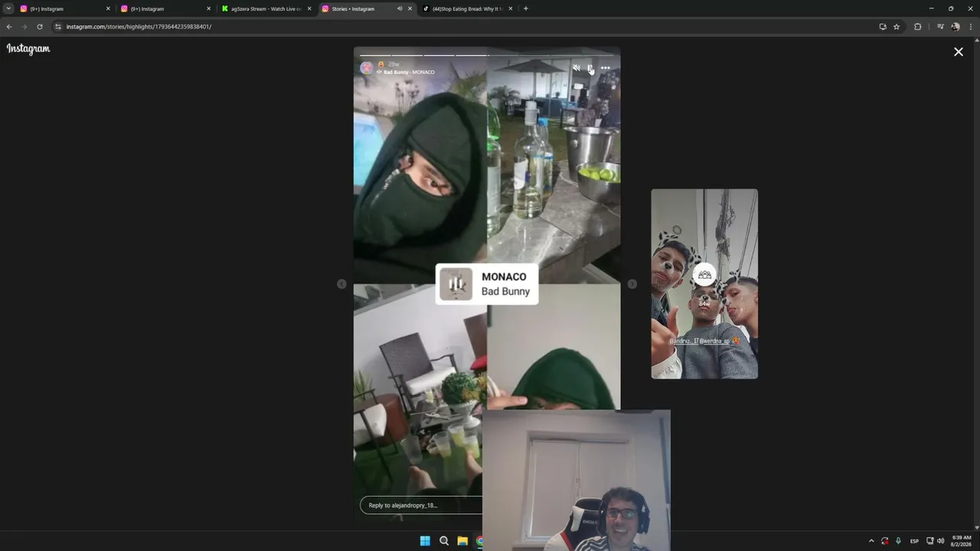Reload the current page
This screenshot has width=980, height=551.
pos(40,27)
